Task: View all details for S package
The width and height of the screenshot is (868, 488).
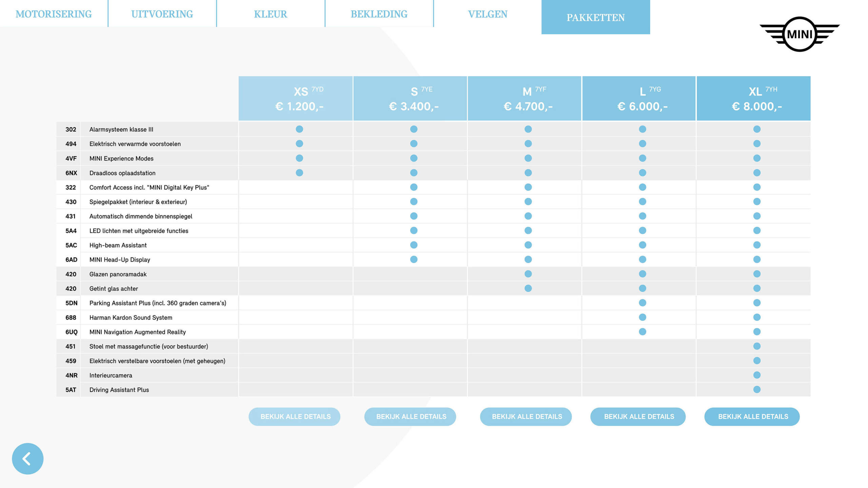Action: click(410, 416)
